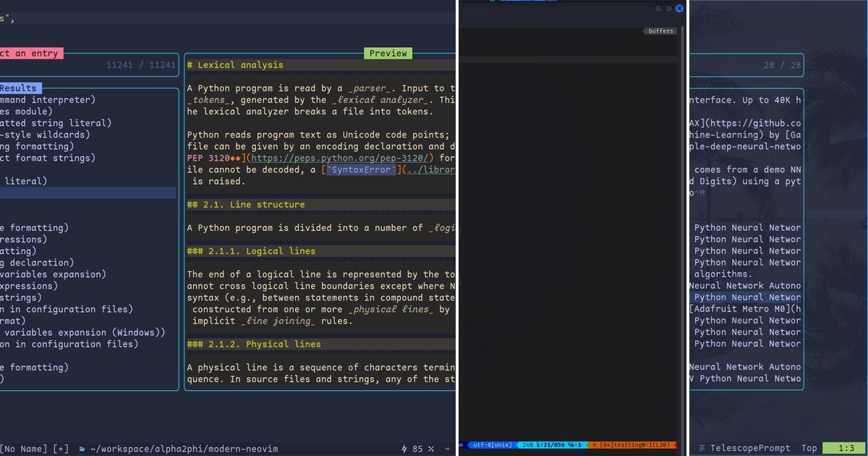Viewport: 868px width, 456px height.
Task: Toggle the green Preview badge
Action: 388,53
